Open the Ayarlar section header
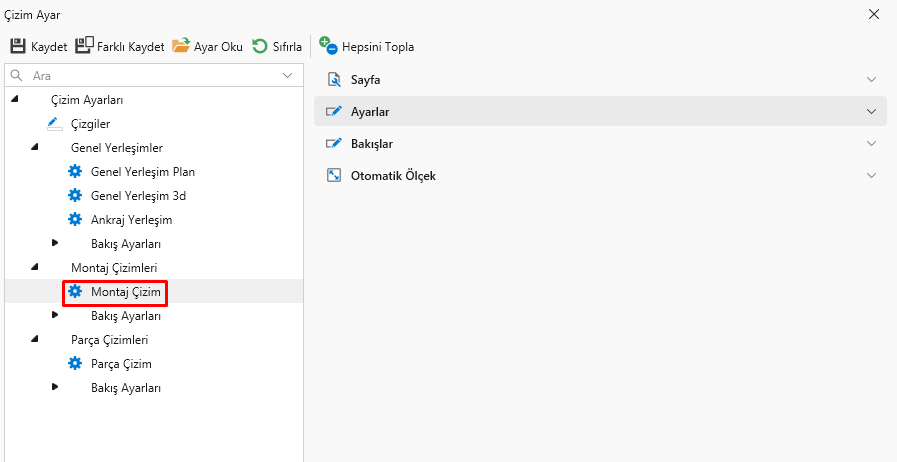This screenshot has width=897, height=462. [600, 111]
